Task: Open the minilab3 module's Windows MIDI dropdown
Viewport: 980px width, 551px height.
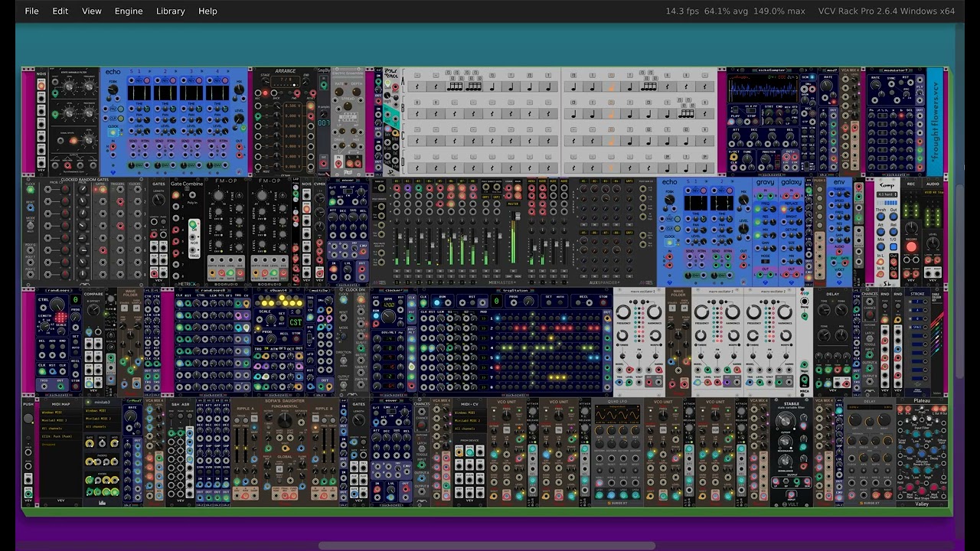Action: coord(103,411)
